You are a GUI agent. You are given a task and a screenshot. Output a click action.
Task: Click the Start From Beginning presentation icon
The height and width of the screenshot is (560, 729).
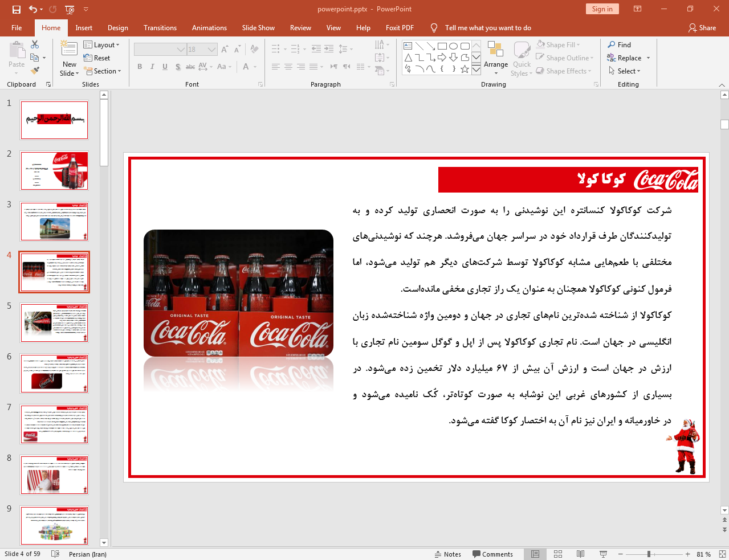(x=70, y=9)
